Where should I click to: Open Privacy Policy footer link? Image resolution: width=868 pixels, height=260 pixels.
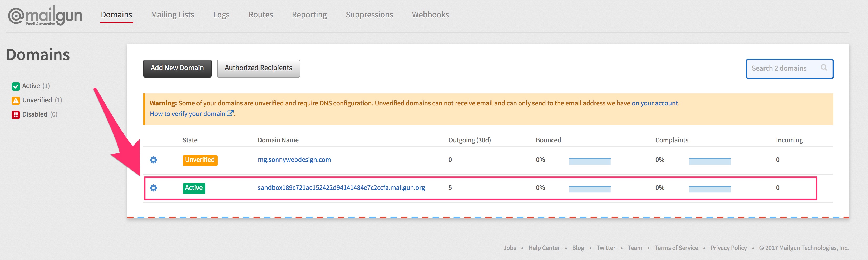click(x=728, y=248)
